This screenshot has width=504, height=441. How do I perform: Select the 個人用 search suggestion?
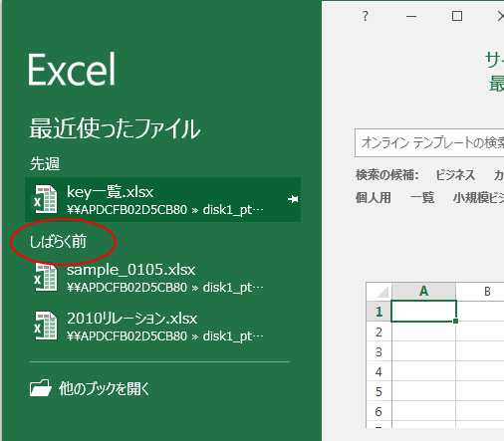point(374,198)
